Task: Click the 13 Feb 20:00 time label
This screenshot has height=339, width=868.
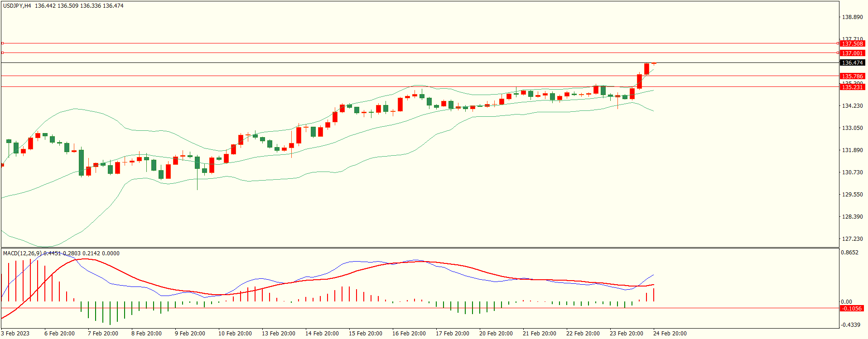Action: 279,334
